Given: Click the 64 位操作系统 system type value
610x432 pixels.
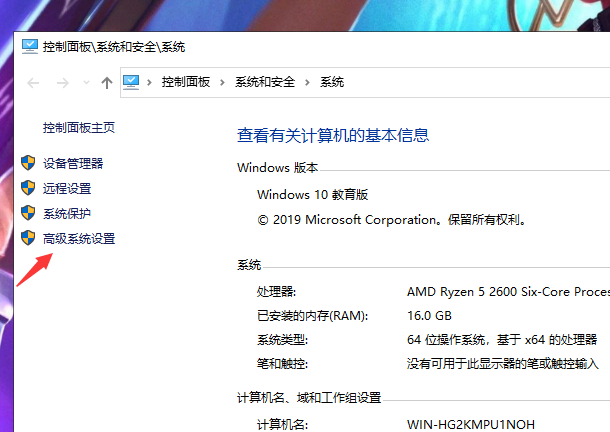Looking at the screenshot, I should tap(502, 340).
